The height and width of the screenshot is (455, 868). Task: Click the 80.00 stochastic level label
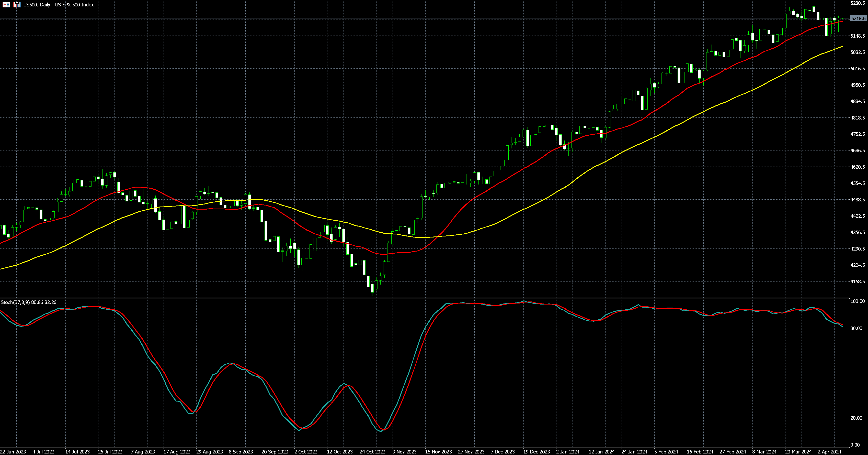coord(856,328)
